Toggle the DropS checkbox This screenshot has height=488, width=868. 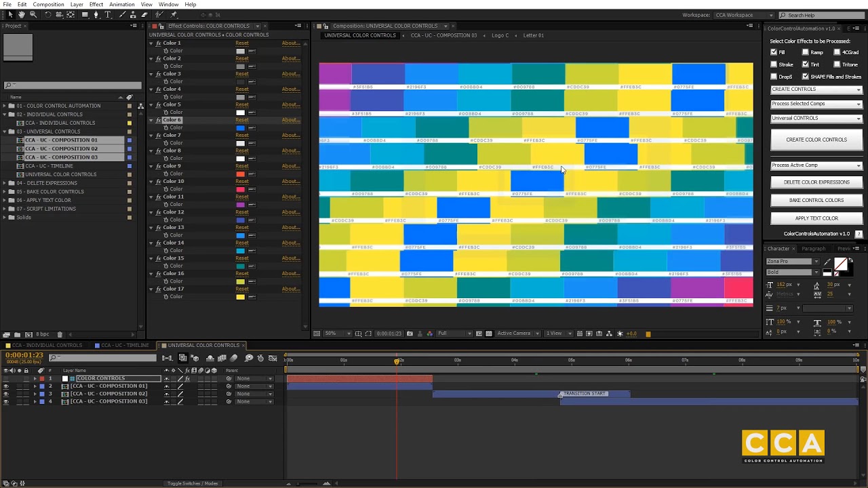(x=774, y=77)
